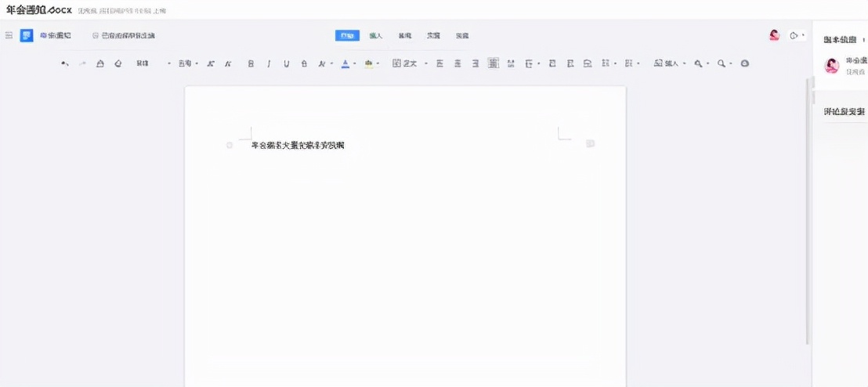Decrease the font size with the smaller A
This screenshot has width=868, height=387.
pyautogui.click(x=227, y=63)
